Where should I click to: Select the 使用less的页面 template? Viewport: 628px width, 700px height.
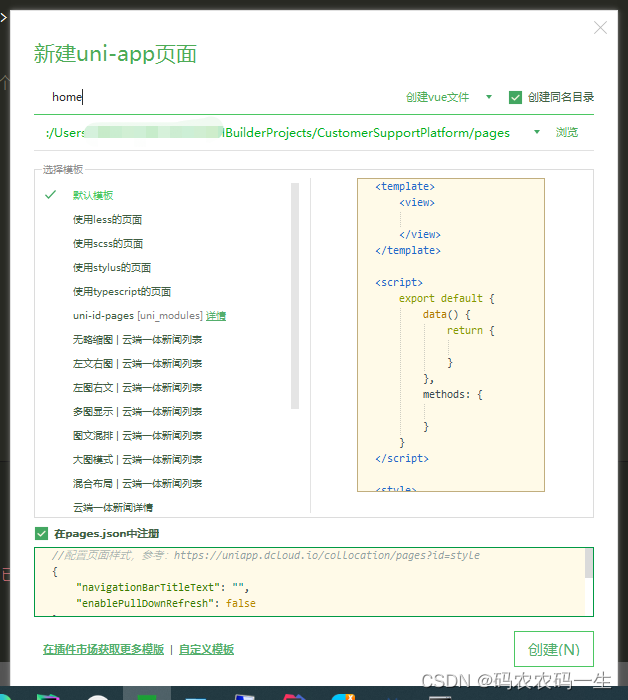pos(107,219)
